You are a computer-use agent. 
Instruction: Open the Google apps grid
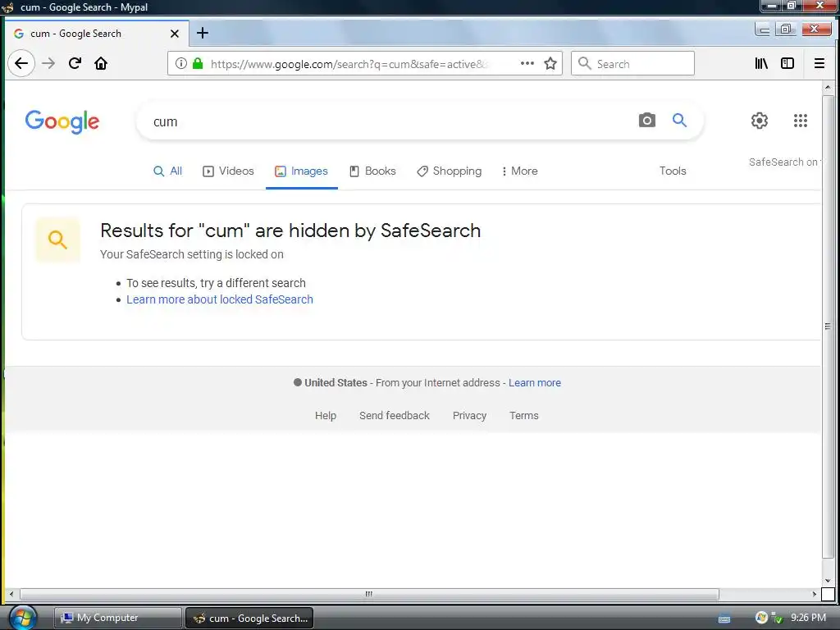point(801,121)
